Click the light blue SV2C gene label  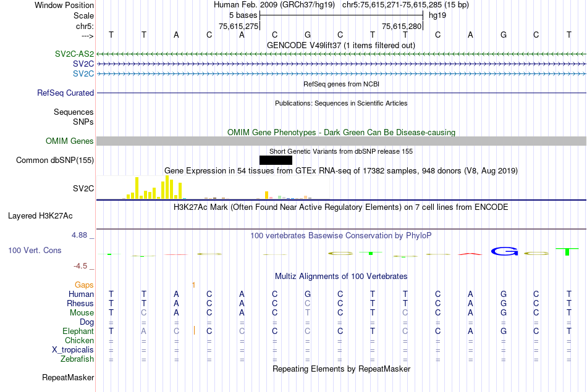(x=83, y=73)
